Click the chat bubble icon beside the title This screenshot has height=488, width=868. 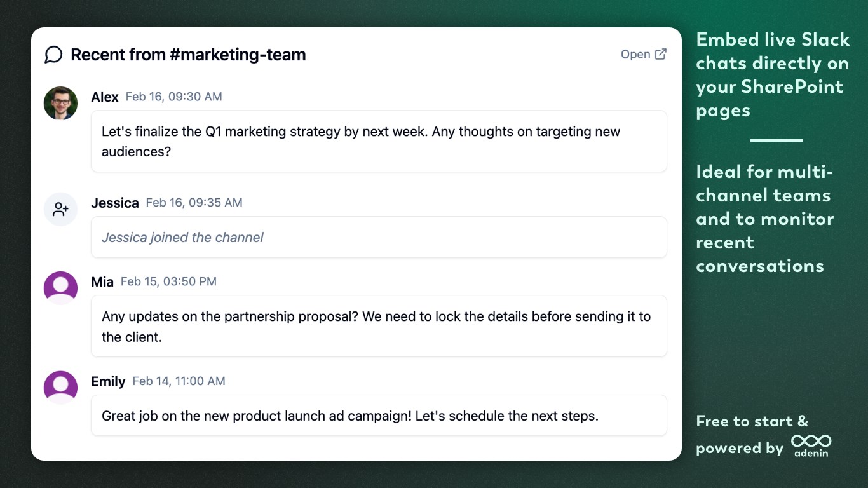coord(53,55)
